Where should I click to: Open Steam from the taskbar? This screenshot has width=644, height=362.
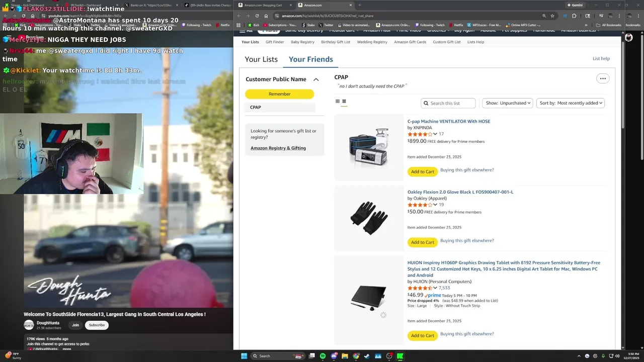(x=367, y=356)
